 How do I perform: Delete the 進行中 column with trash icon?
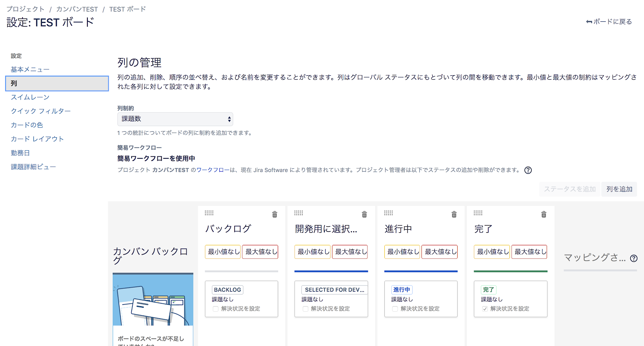pos(454,214)
